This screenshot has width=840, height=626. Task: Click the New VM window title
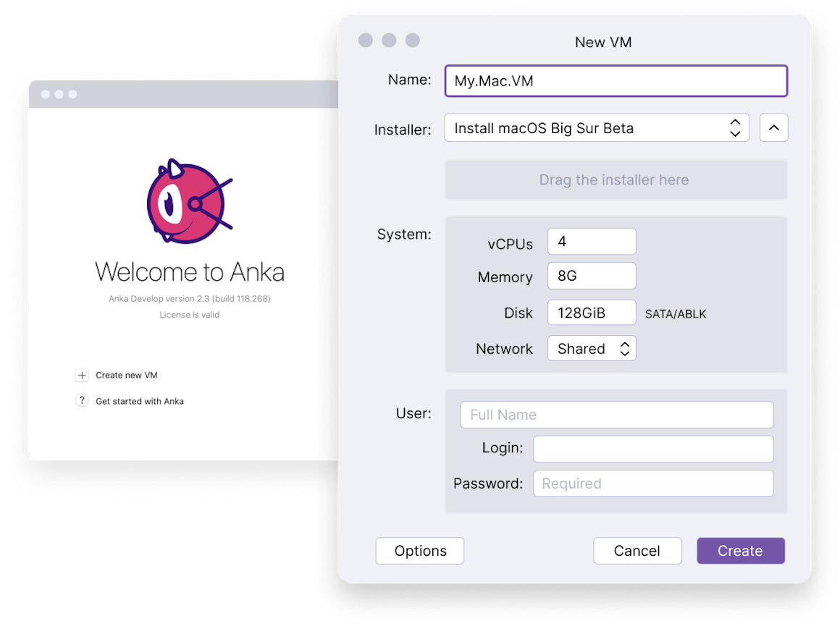pos(603,42)
